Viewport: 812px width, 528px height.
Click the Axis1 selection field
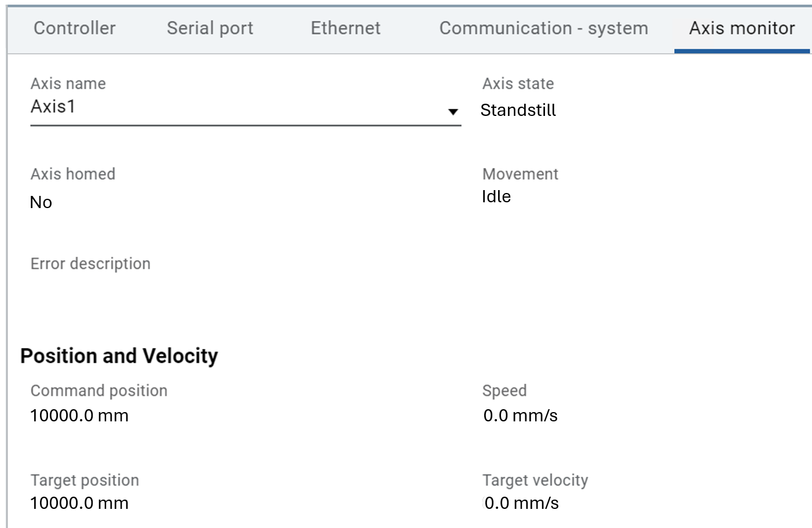point(232,107)
